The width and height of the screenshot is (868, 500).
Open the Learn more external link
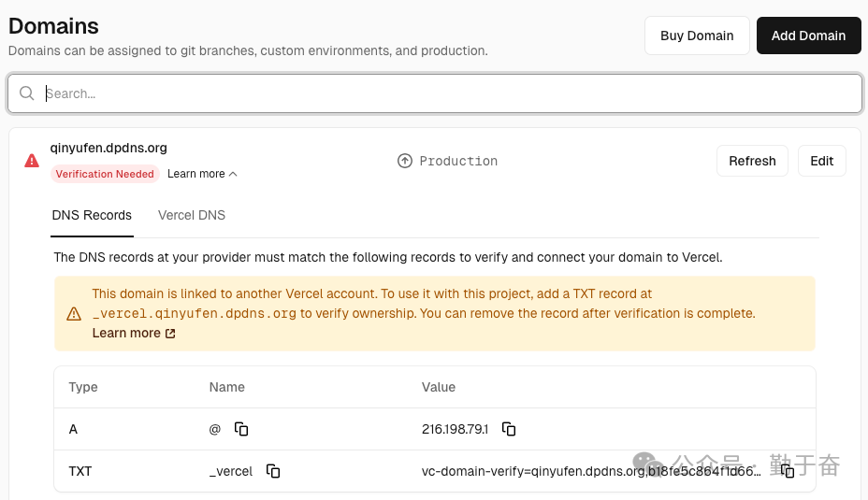(x=134, y=333)
